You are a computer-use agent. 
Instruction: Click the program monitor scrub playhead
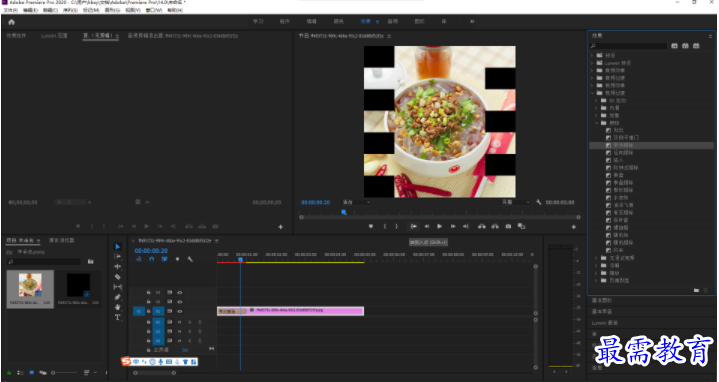point(344,212)
